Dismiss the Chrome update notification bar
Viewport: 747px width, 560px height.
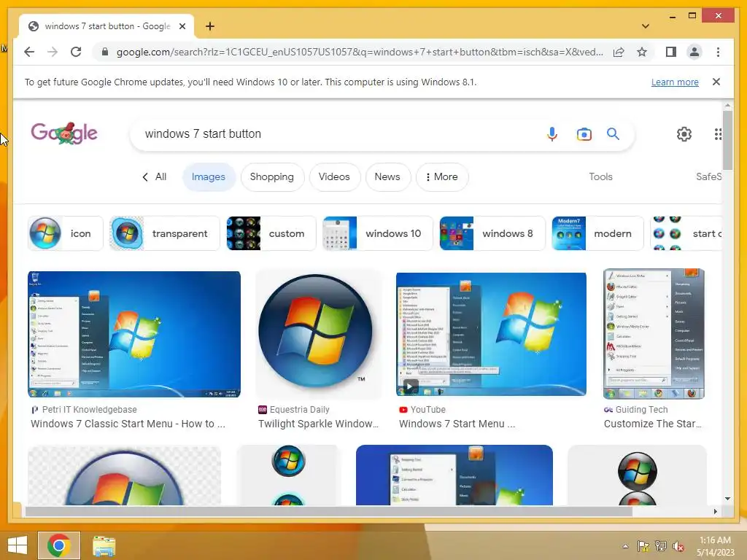716,82
